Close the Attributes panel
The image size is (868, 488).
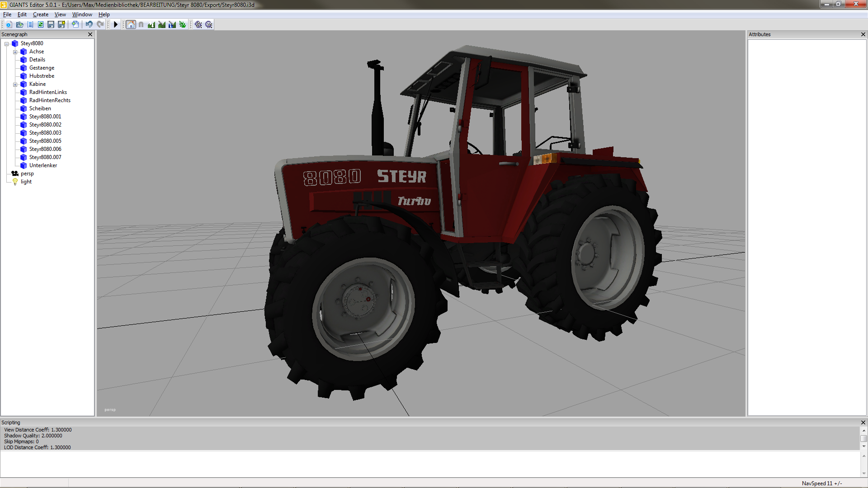[863, 34]
